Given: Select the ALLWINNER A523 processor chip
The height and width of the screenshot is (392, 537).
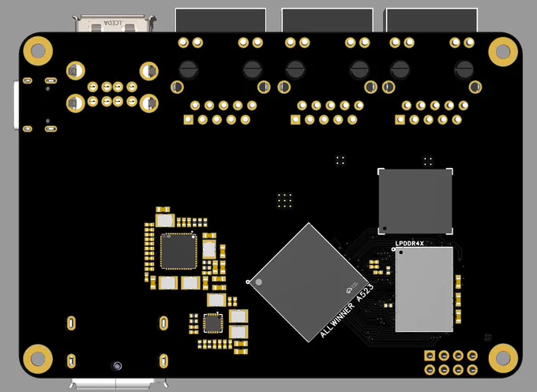Looking at the screenshot, I should (x=309, y=282).
